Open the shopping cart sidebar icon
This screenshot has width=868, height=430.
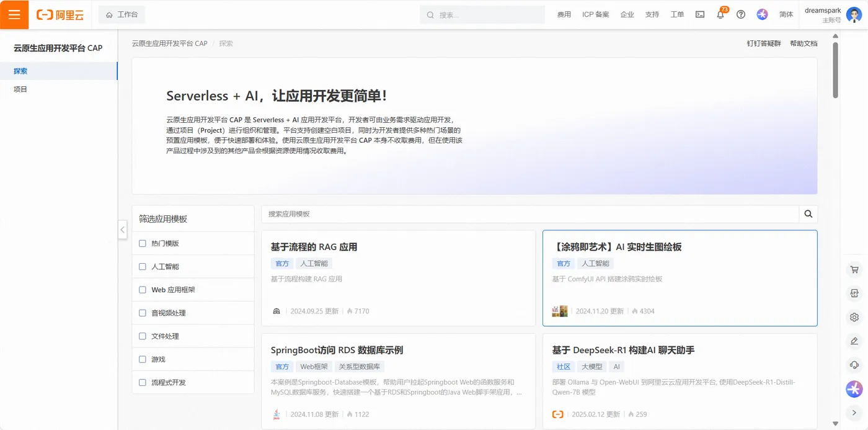pyautogui.click(x=854, y=270)
